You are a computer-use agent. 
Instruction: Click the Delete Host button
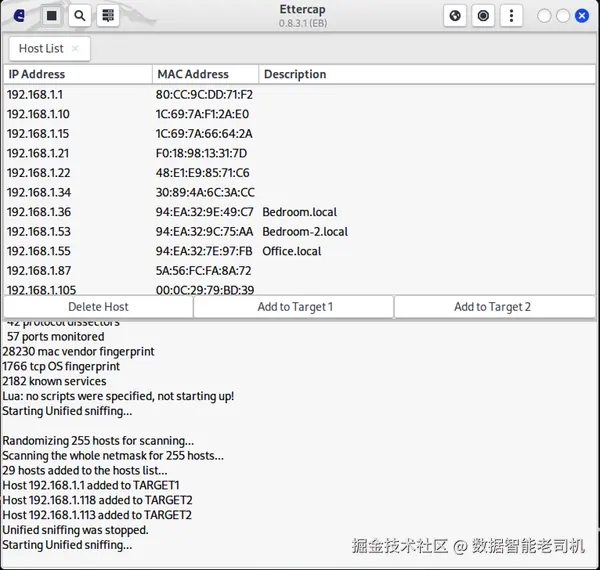(x=98, y=307)
